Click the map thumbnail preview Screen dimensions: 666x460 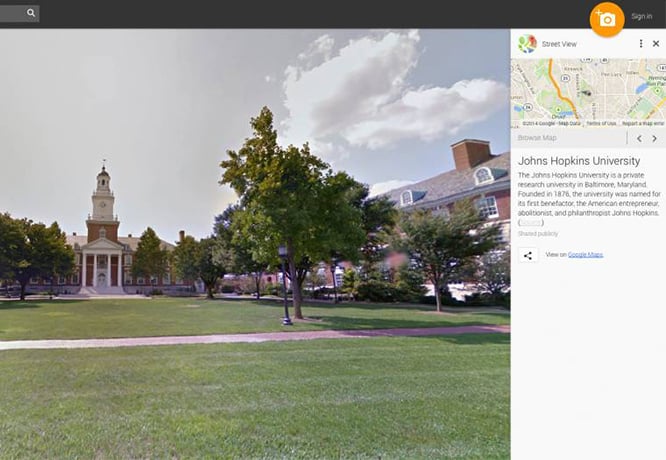pyautogui.click(x=588, y=93)
